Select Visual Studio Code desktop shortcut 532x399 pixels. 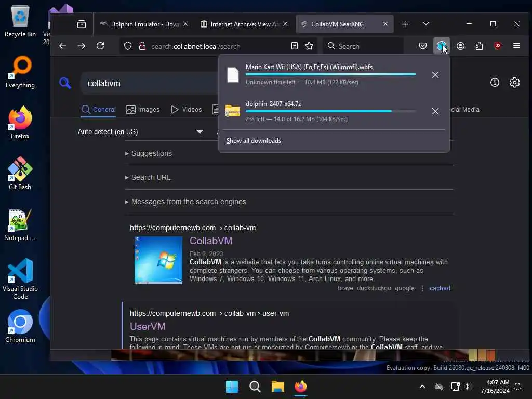[20, 279]
